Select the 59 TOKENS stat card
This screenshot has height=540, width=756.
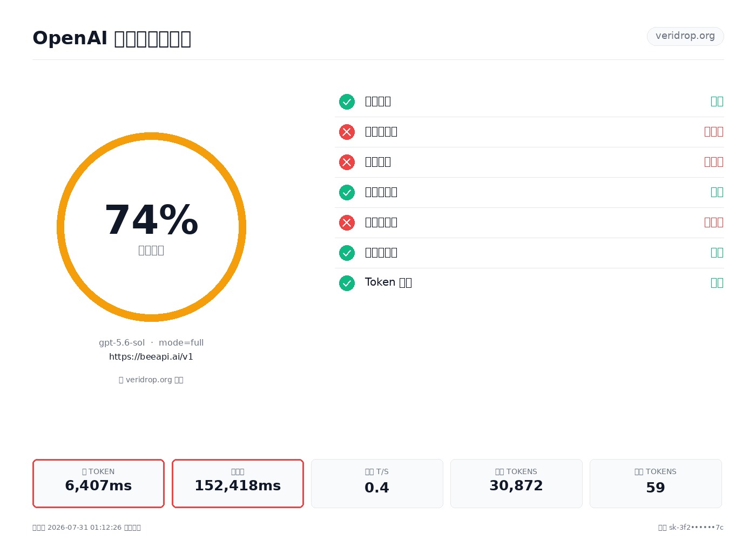pyautogui.click(x=656, y=483)
